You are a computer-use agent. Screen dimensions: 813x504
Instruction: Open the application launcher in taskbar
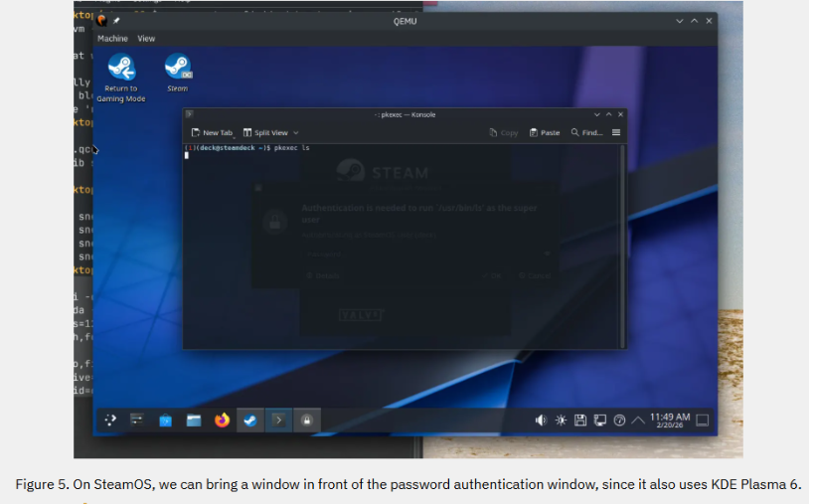click(110, 420)
